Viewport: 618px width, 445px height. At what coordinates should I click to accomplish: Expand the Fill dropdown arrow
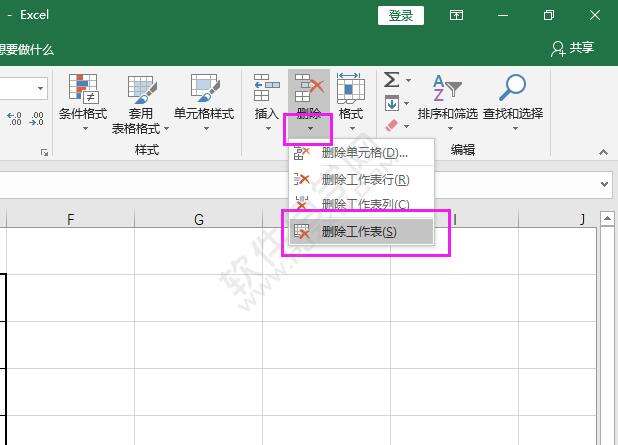(x=406, y=103)
